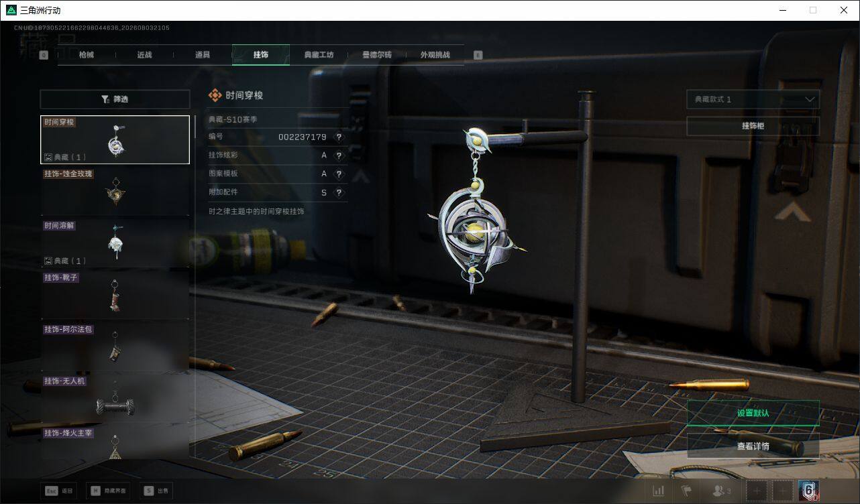
Task: Click the second plus slot in bottom bar
Action: click(782, 491)
